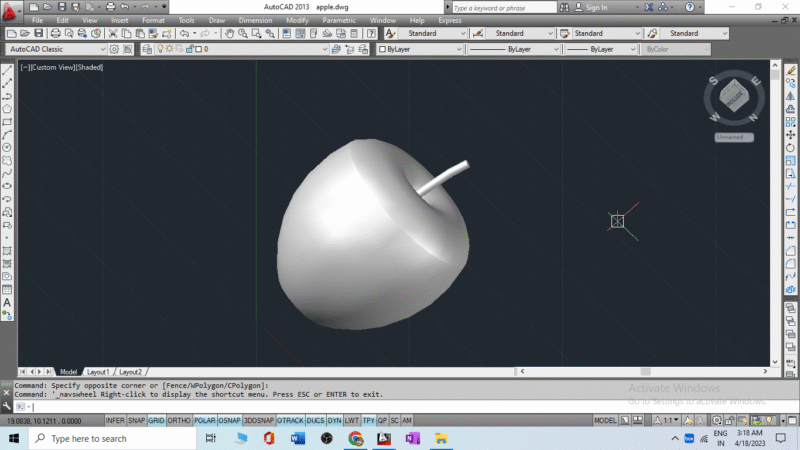Select the Line tool in Draw toolbar
The image size is (800, 450).
(7, 70)
